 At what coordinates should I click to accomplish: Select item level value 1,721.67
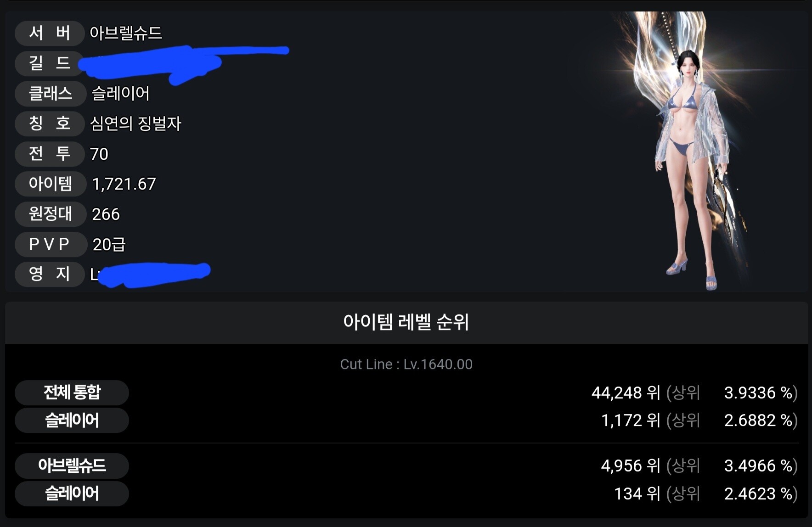click(x=124, y=184)
